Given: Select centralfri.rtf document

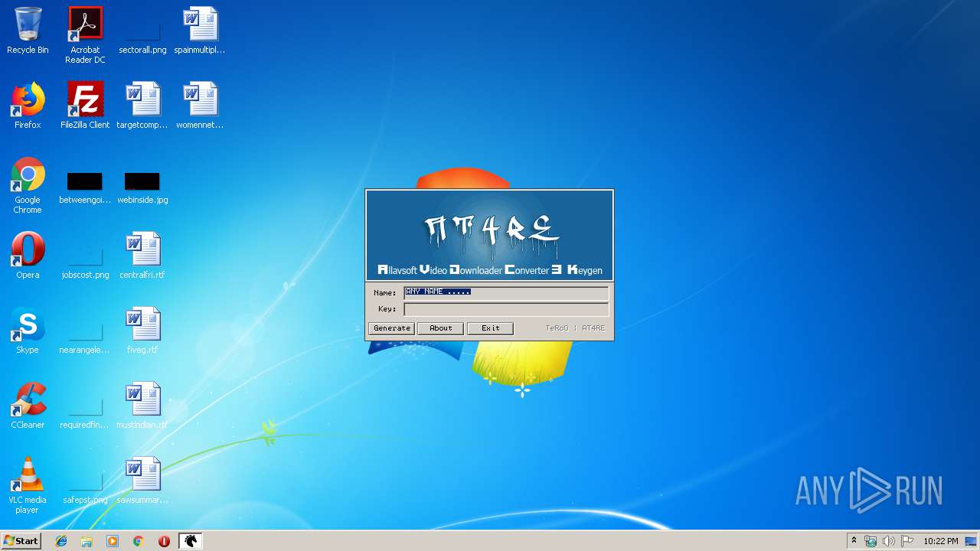Looking at the screenshot, I should (x=142, y=256).
